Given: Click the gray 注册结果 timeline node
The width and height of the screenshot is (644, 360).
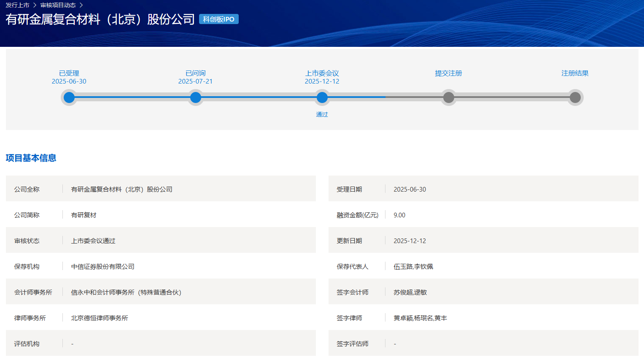Looking at the screenshot, I should (575, 97).
